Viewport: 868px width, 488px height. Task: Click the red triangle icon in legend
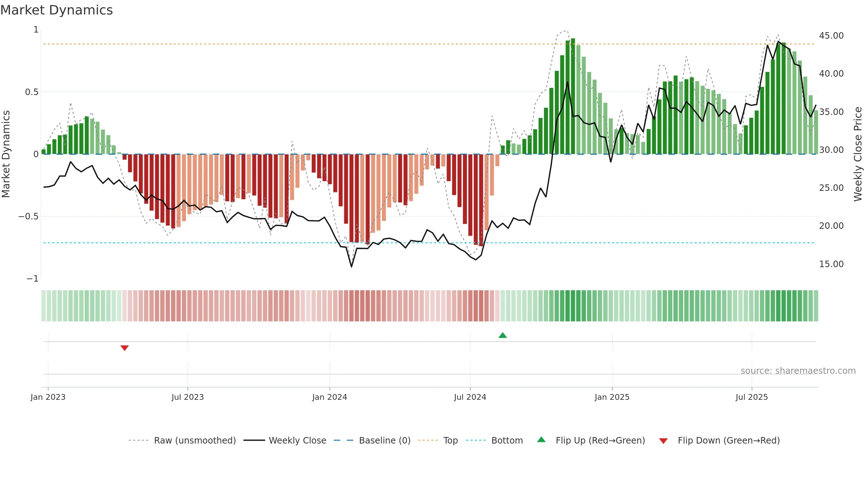pyautogui.click(x=663, y=441)
